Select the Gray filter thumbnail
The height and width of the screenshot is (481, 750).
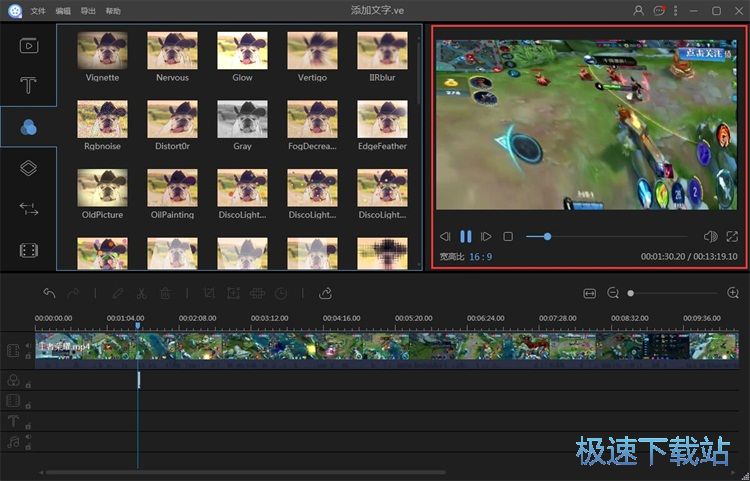tap(242, 119)
